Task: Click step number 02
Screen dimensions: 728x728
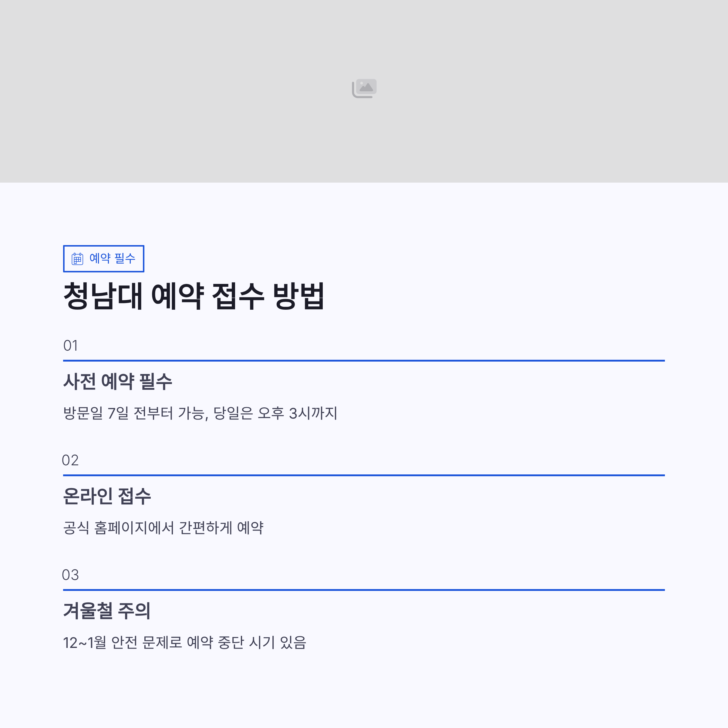Action: pyautogui.click(x=70, y=460)
